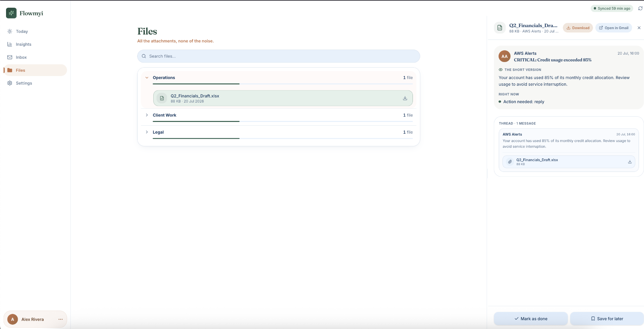The width and height of the screenshot is (644, 329).
Task: Click the refresh sync icon
Action: (x=640, y=8)
